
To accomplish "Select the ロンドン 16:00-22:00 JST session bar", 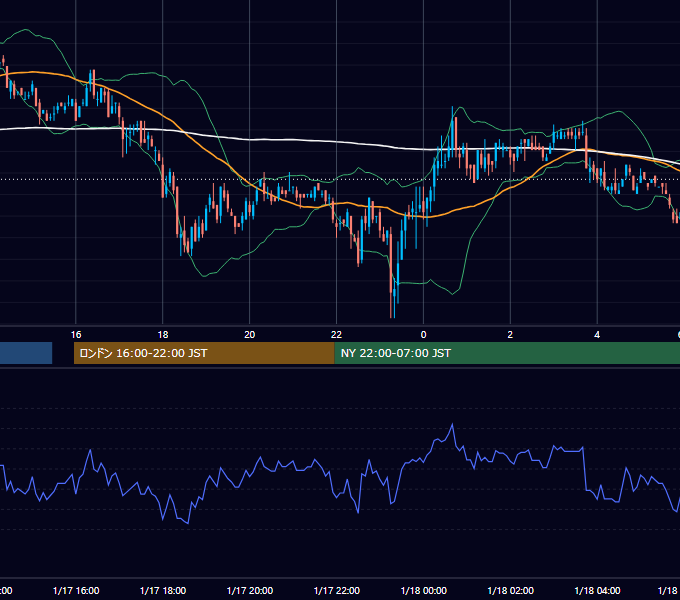I will tap(204, 353).
